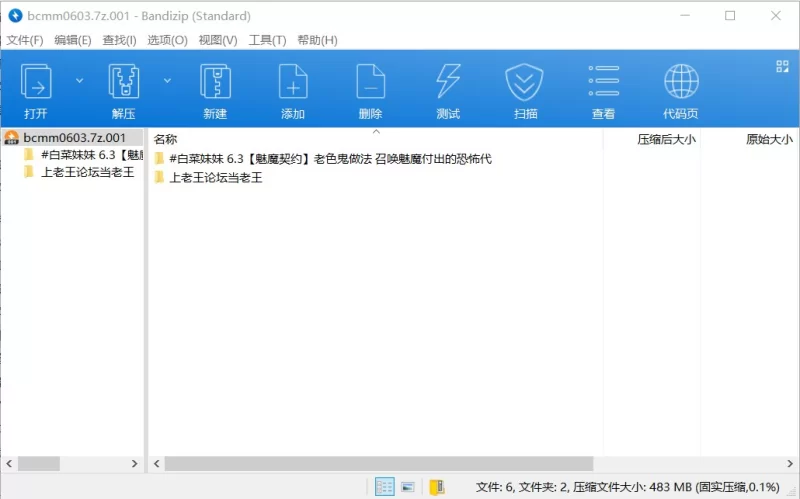Select bcmm0603.7z.001 root in the tree
Screen dimensions: 800x499
click(74, 138)
